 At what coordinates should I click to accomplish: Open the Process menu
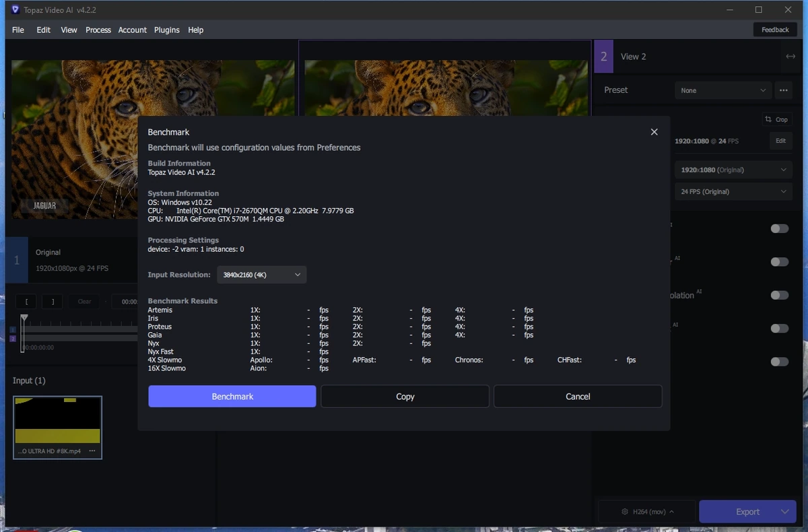coord(98,30)
